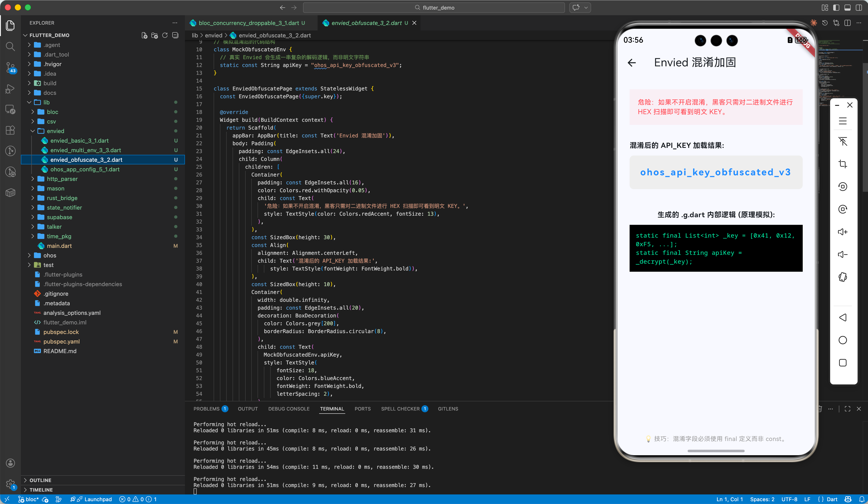Tap the back arrow in Envied app bar

click(x=632, y=63)
